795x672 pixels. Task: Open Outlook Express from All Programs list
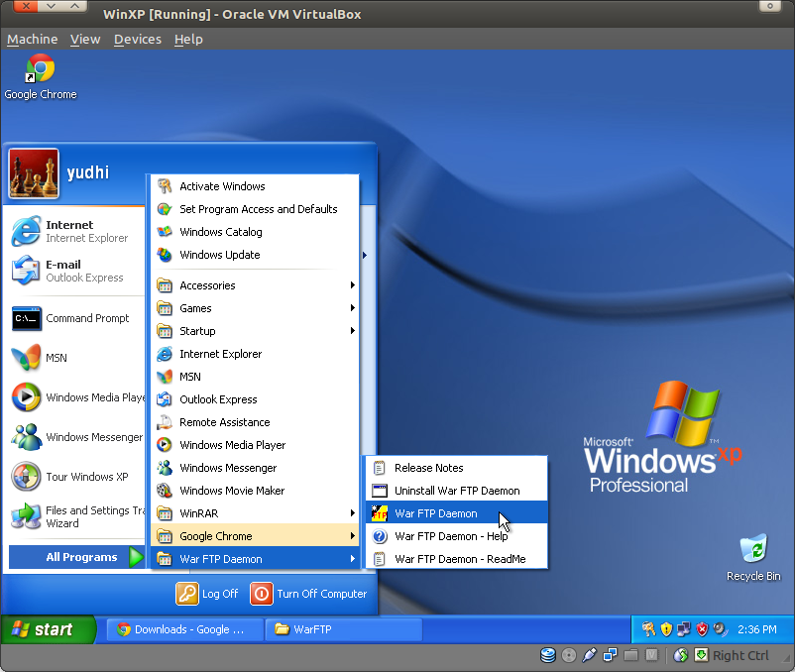pyautogui.click(x=255, y=399)
